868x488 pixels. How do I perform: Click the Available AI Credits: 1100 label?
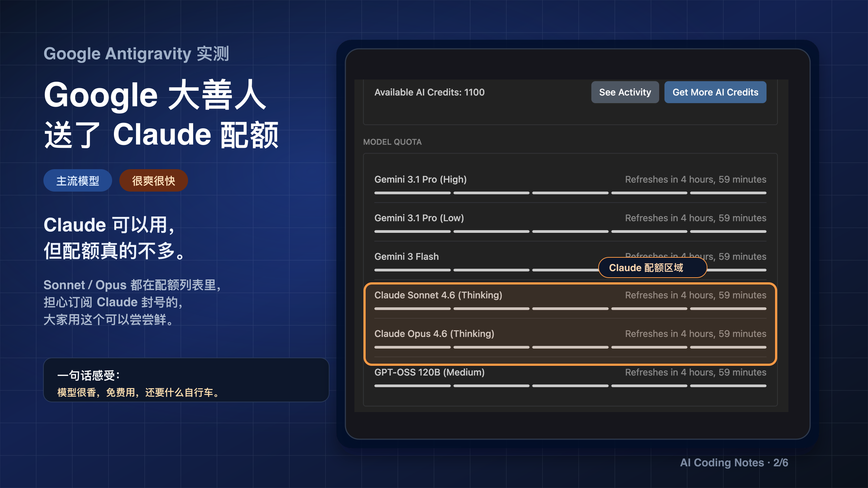(429, 92)
